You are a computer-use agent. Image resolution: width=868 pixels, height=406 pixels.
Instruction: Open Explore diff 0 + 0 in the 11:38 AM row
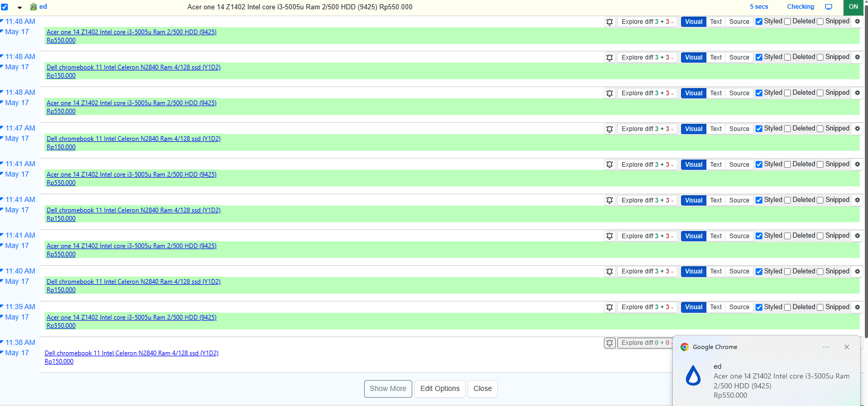point(645,343)
